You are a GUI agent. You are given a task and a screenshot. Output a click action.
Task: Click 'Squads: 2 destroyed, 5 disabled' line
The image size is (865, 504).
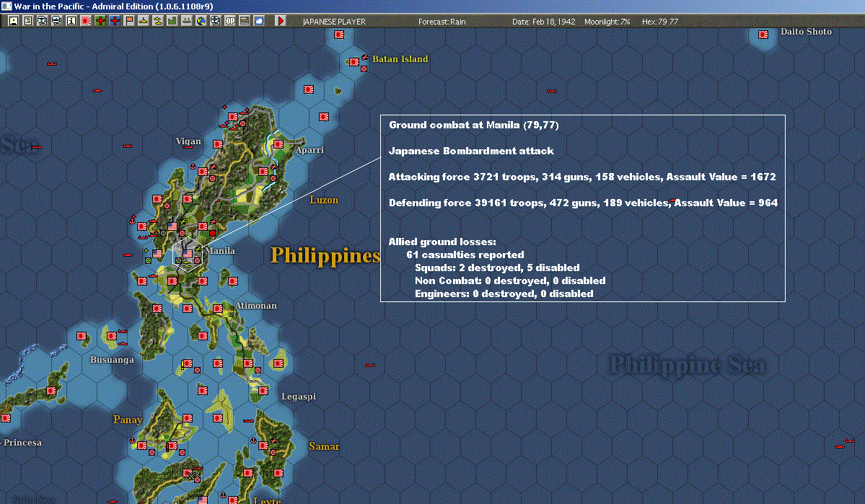click(x=497, y=268)
